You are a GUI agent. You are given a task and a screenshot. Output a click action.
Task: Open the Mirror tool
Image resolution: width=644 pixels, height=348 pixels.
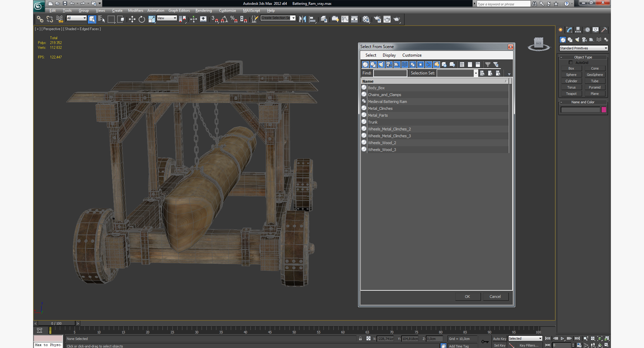point(302,19)
